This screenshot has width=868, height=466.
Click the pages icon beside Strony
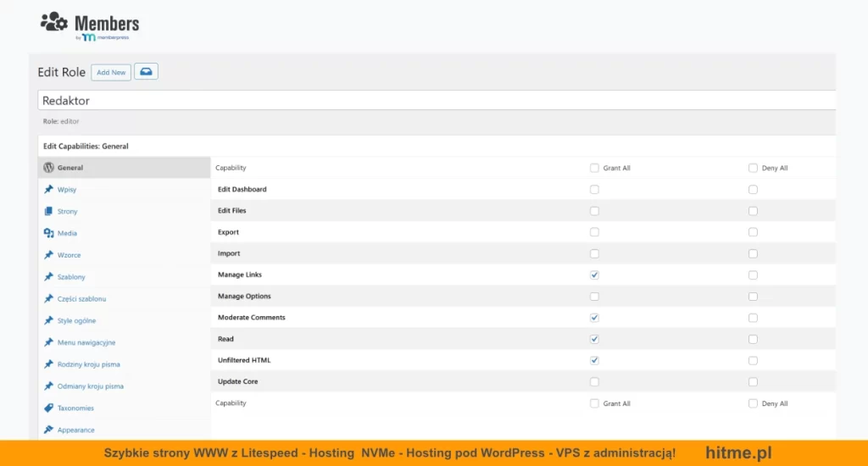coord(49,211)
